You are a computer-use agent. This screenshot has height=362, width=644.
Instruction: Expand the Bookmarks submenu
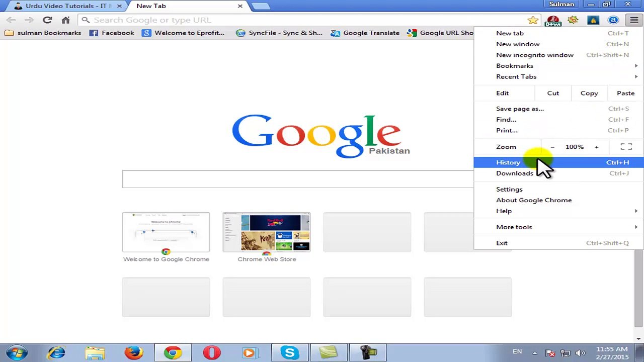558,66
